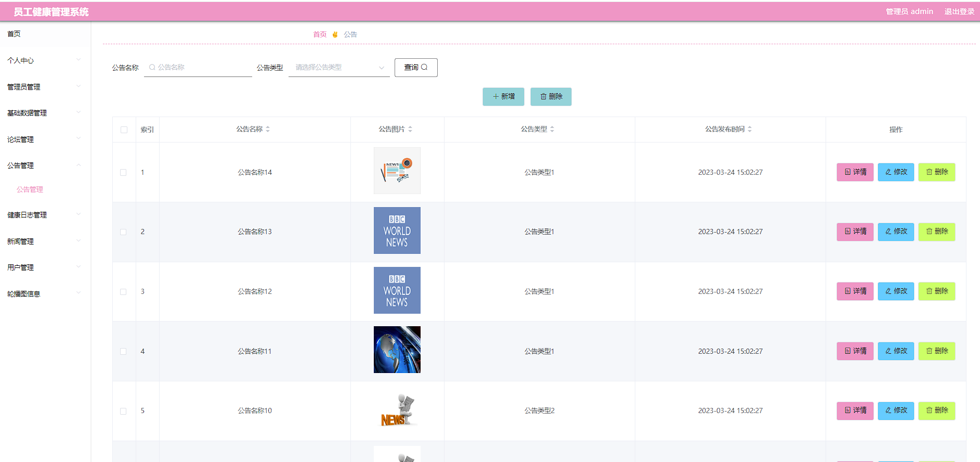Viewport: 980px width, 462px height.
Task: Click 修改 for 公告名称14
Action: pos(896,172)
